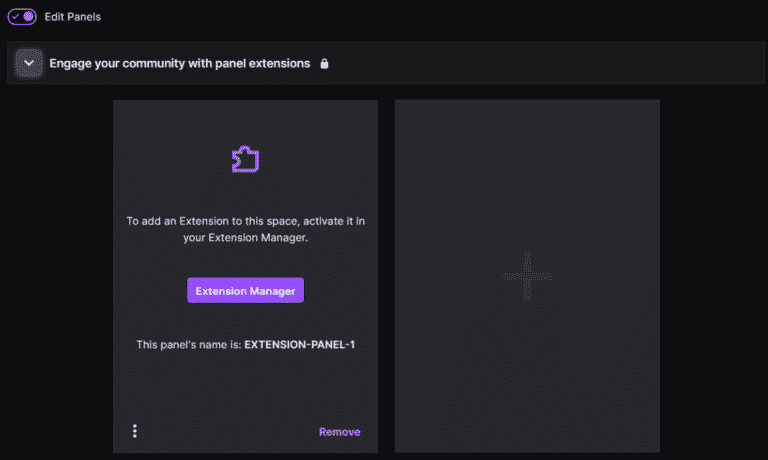Collapse the panel extensions banner chevron

click(x=29, y=63)
